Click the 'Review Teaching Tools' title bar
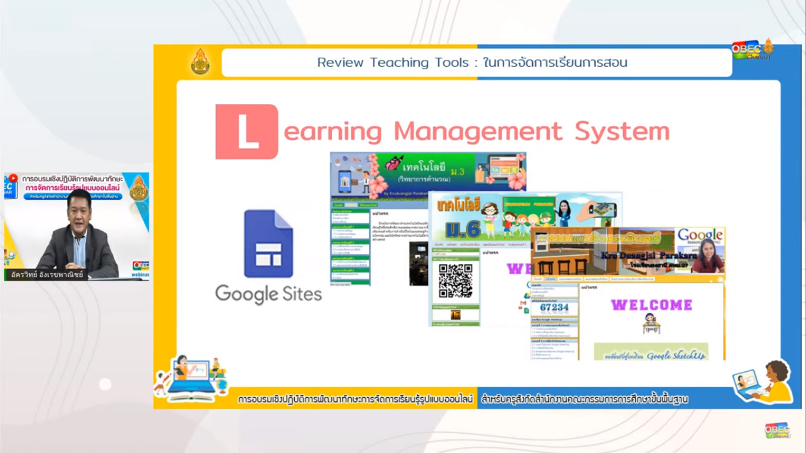 [x=477, y=63]
